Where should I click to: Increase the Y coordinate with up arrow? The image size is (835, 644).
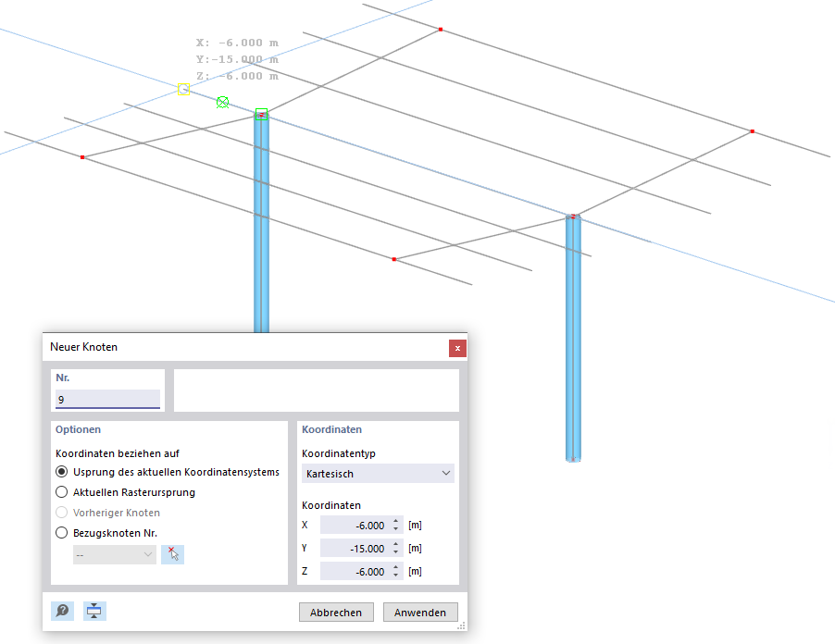[395, 544]
